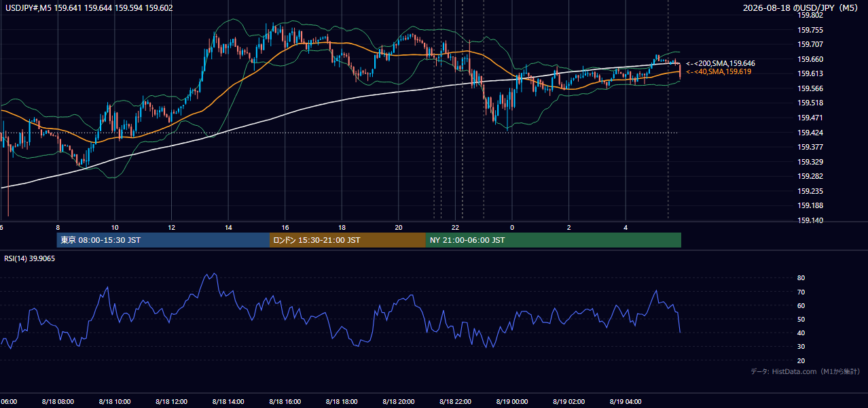Click the 8/18 10:00 time label
This screenshot has width=868, height=408.
click(114, 402)
